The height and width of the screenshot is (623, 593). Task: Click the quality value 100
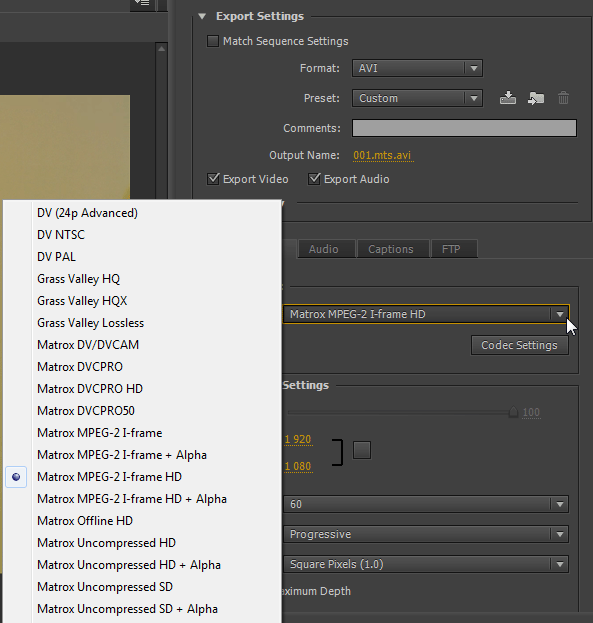click(531, 412)
